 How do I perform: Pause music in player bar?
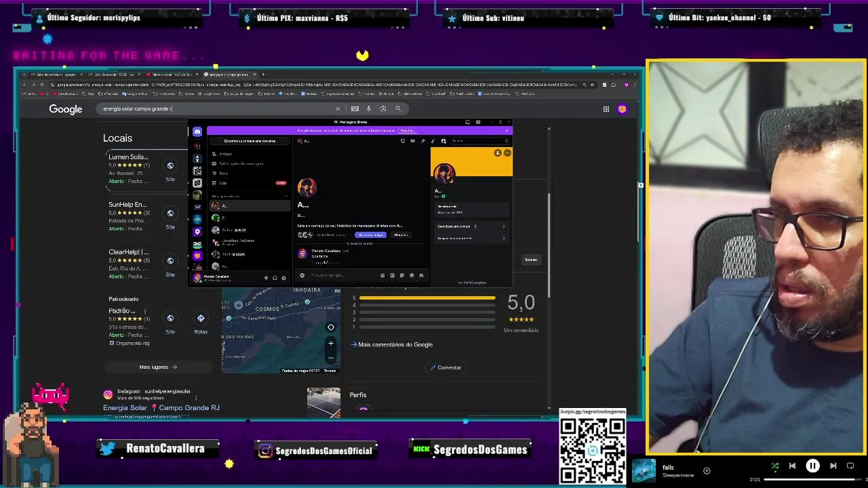(x=812, y=466)
